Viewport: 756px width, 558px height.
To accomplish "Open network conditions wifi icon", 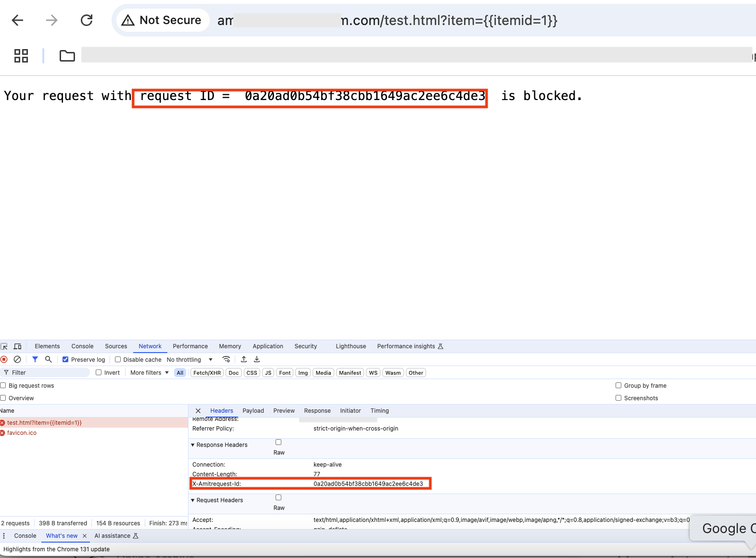I will click(x=226, y=359).
